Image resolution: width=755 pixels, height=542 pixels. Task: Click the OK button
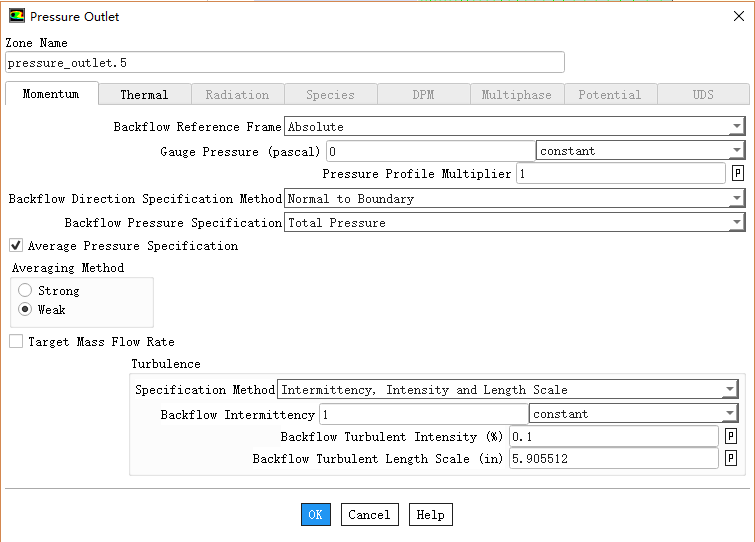[315, 514]
